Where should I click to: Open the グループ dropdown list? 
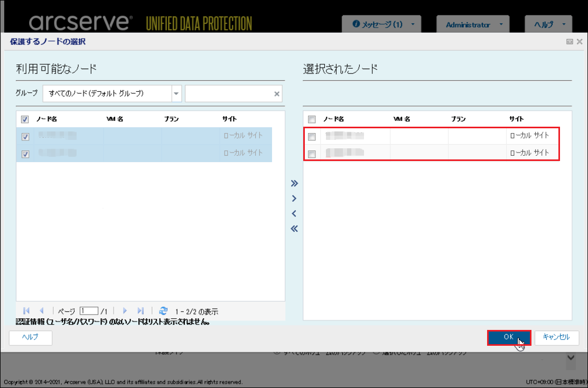[x=176, y=93]
